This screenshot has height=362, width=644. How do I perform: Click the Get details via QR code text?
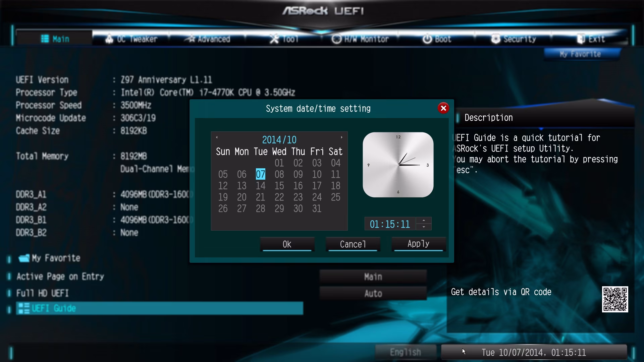(501, 292)
